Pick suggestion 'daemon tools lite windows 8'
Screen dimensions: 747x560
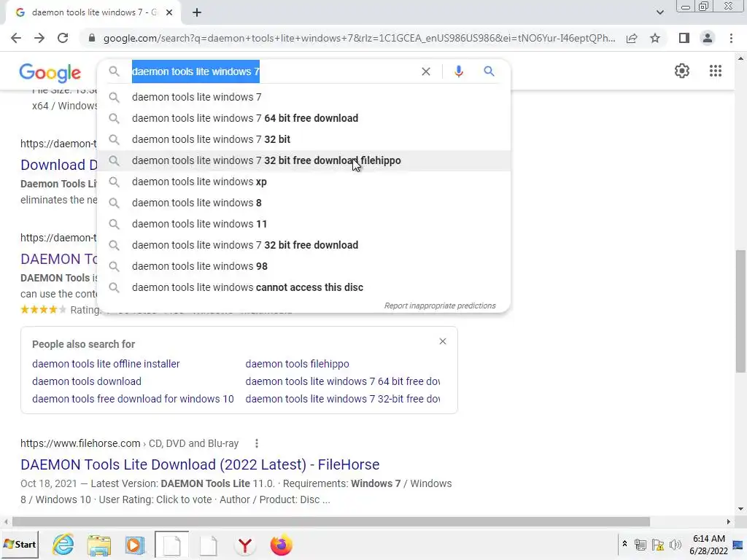303,203
